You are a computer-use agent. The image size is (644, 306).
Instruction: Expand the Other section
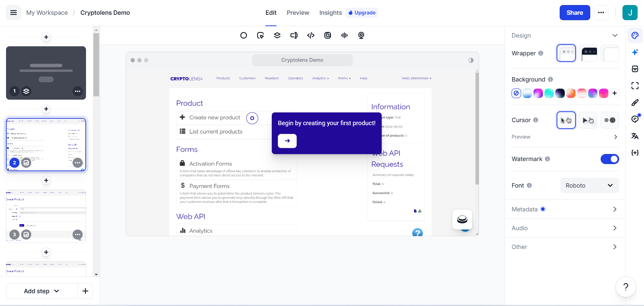[x=565, y=247]
